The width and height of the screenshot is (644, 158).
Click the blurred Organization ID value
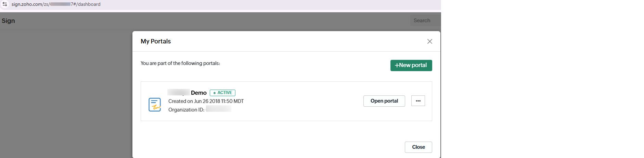click(218, 109)
